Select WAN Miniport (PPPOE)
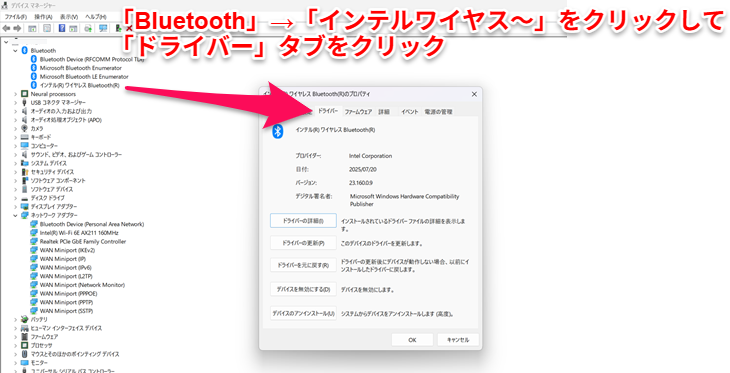This screenshot has width=730, height=373. click(68, 294)
